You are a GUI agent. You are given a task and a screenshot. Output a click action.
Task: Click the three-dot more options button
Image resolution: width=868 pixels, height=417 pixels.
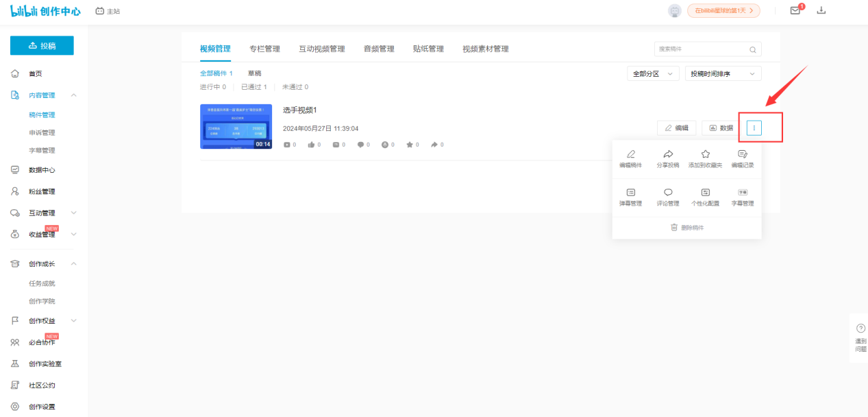pyautogui.click(x=754, y=128)
